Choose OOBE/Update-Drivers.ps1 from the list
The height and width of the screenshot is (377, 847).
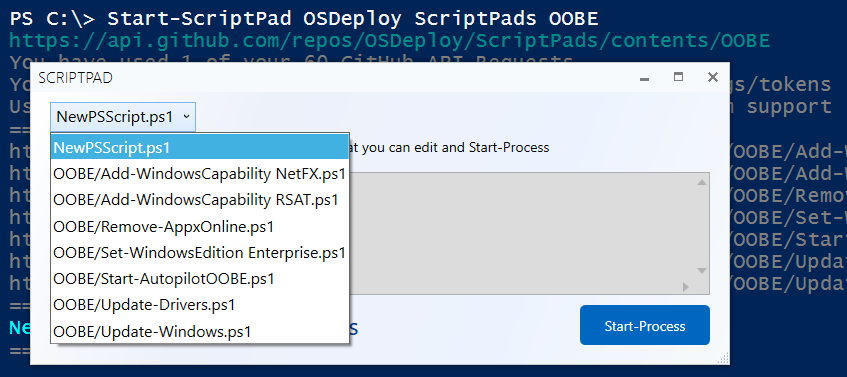[x=200, y=305]
